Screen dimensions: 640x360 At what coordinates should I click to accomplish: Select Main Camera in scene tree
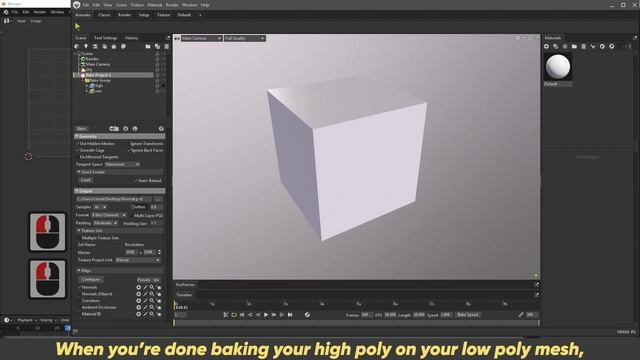point(98,64)
